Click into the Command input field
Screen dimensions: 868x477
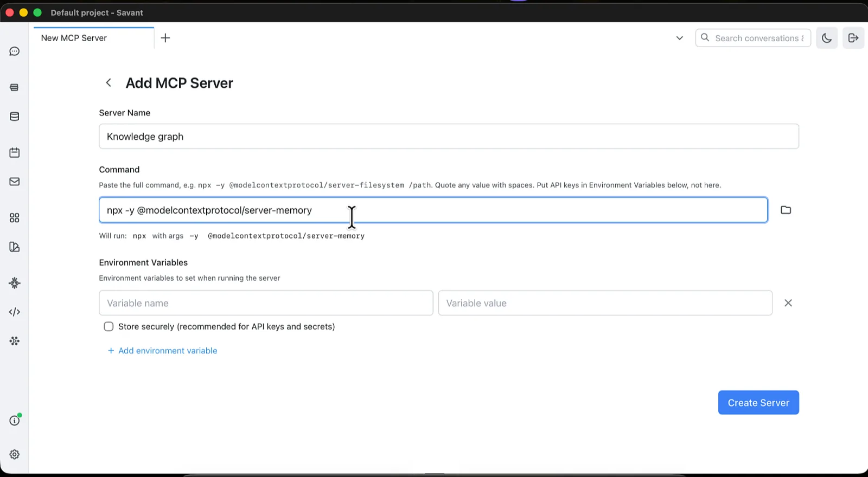[433, 210]
